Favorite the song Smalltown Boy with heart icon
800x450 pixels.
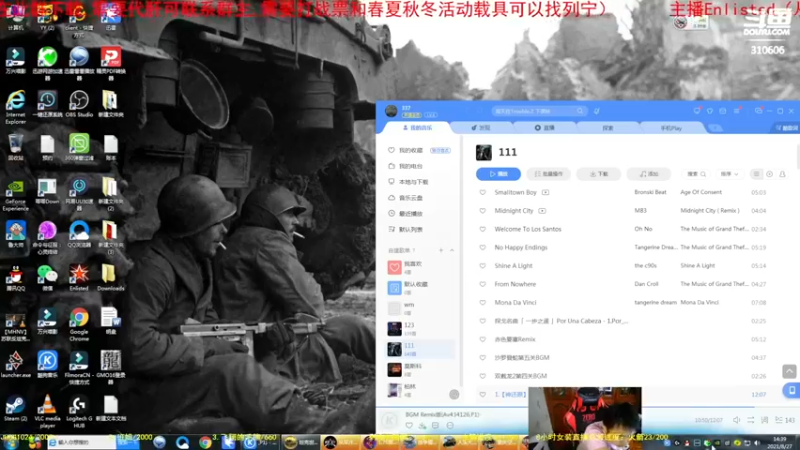(x=482, y=192)
